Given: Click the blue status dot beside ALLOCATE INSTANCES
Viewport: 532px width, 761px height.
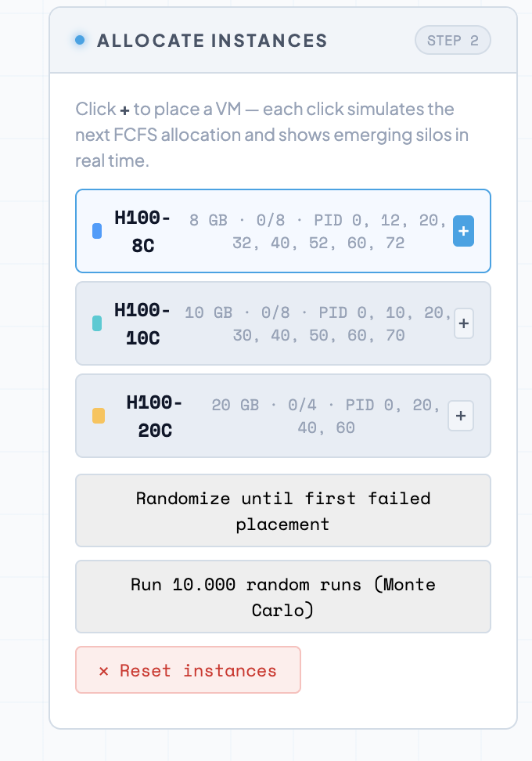Looking at the screenshot, I should pyautogui.click(x=79, y=39).
